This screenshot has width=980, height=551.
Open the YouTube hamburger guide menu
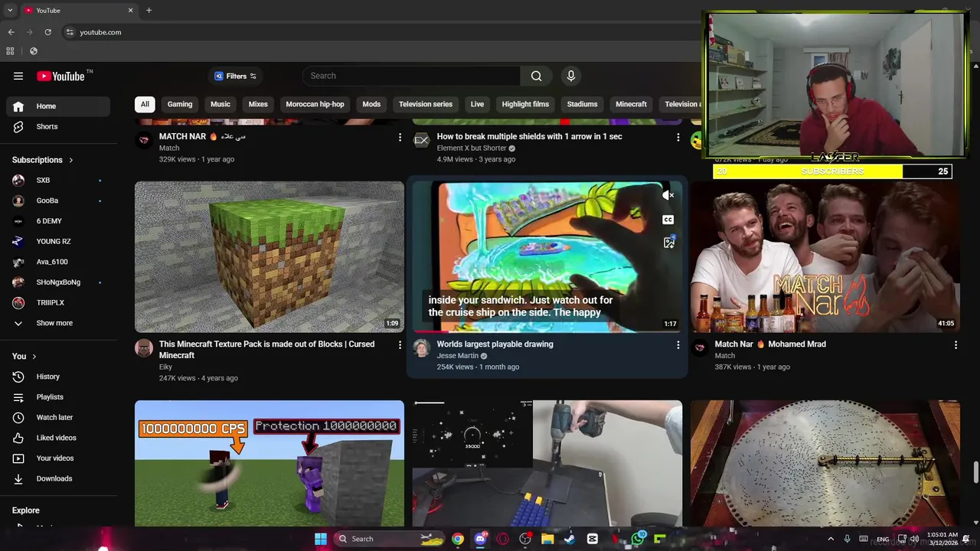click(18, 76)
